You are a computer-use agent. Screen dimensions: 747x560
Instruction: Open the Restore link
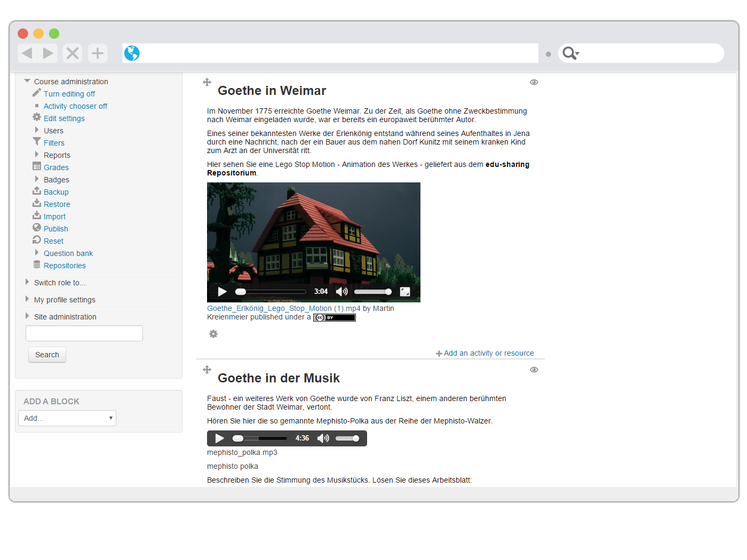pyautogui.click(x=57, y=204)
